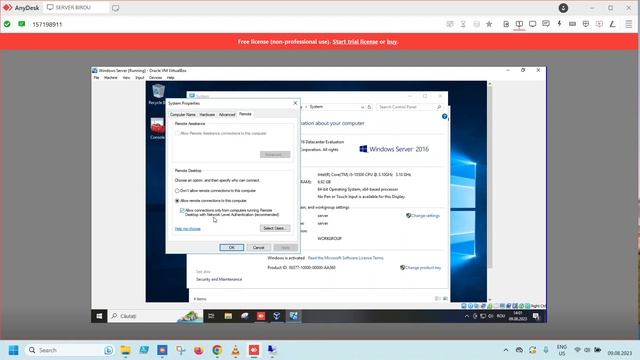This screenshot has width=640, height=360.
Task: Click the Search Control Panel field
Action: pyautogui.click(x=410, y=107)
